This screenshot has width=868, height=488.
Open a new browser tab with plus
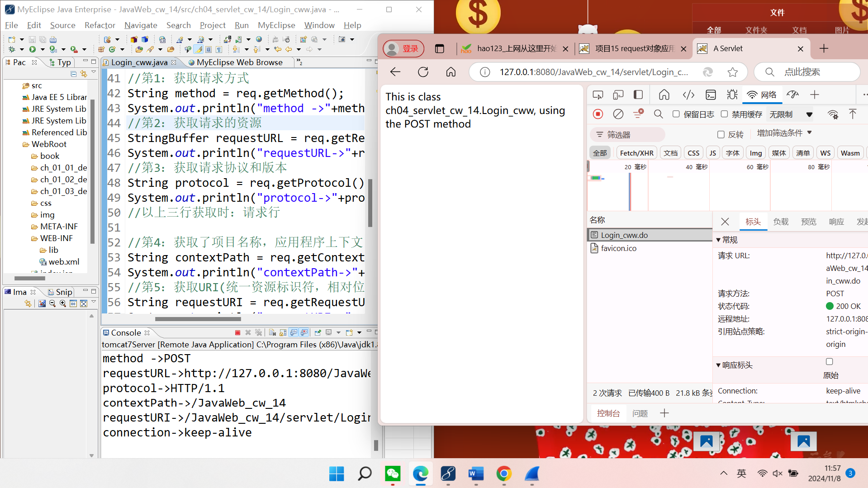824,48
